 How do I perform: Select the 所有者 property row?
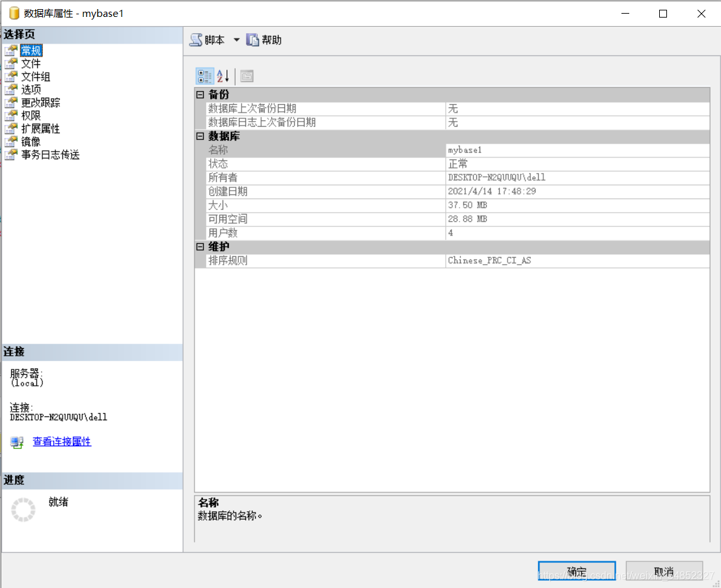click(x=458, y=178)
